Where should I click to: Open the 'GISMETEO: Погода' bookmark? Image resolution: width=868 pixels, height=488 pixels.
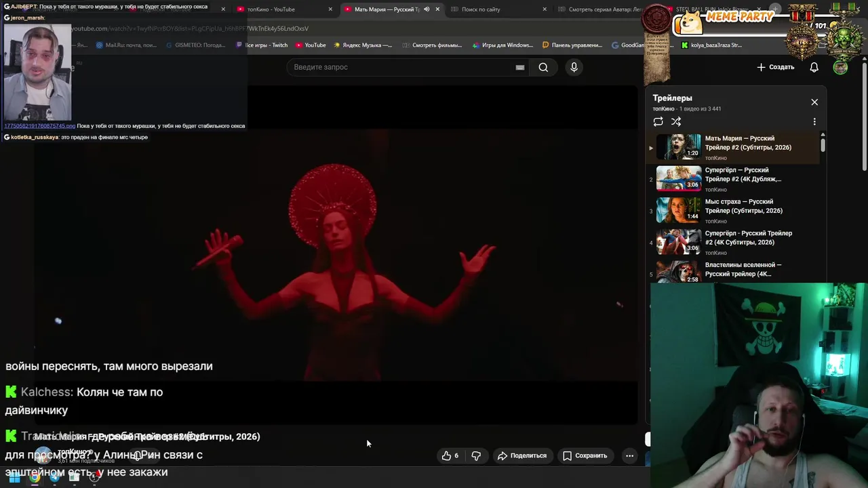point(195,45)
